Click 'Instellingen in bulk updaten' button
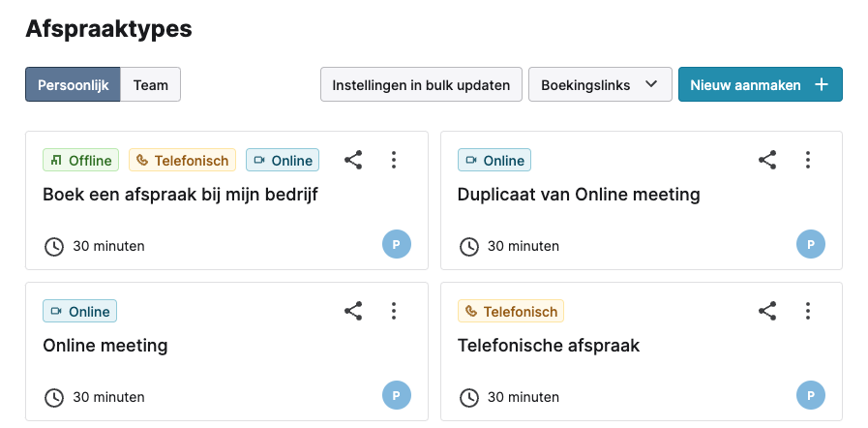The image size is (868, 428). [x=421, y=84]
